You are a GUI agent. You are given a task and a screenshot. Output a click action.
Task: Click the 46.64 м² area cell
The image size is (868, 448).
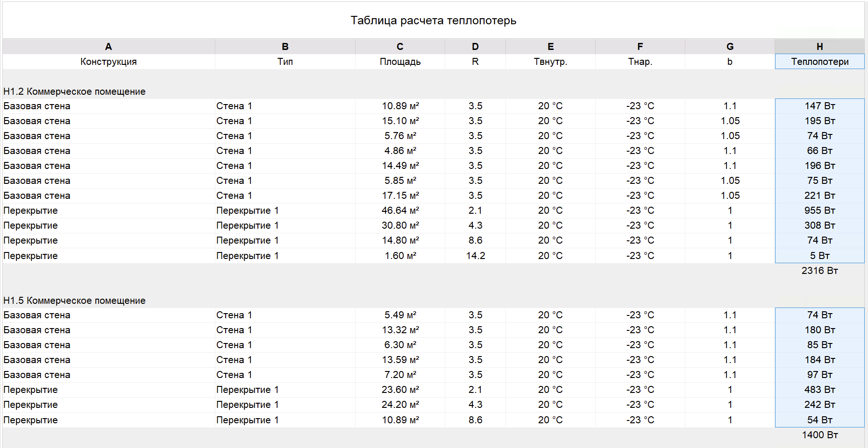(x=400, y=210)
